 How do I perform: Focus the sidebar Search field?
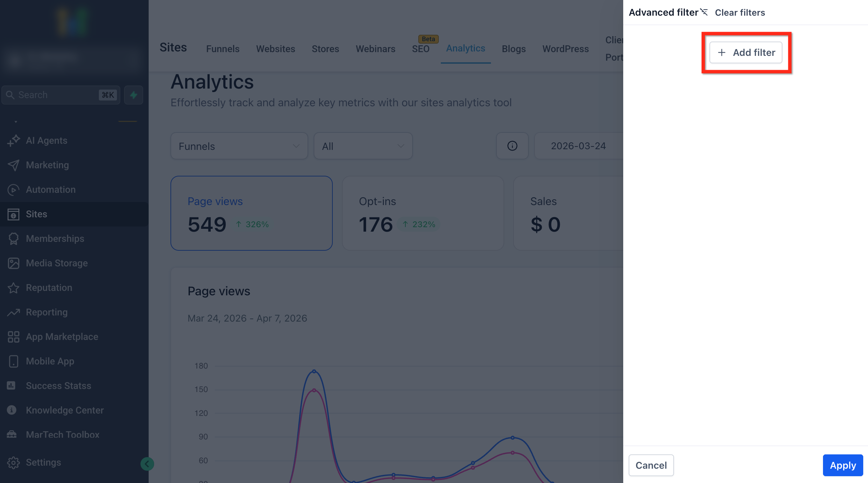tap(56, 95)
